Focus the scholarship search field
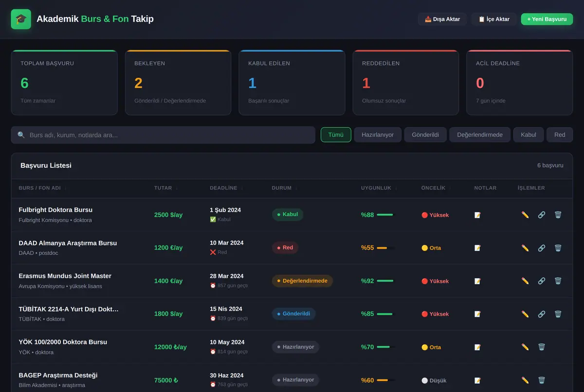The height and width of the screenshot is (392, 584). (x=163, y=135)
